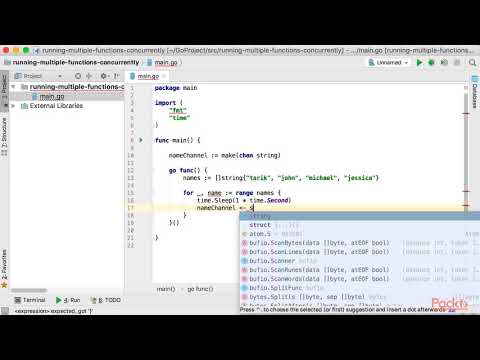Choose bufio.ScanLines completion suggestion
The height and width of the screenshot is (360, 480).
tap(360, 252)
